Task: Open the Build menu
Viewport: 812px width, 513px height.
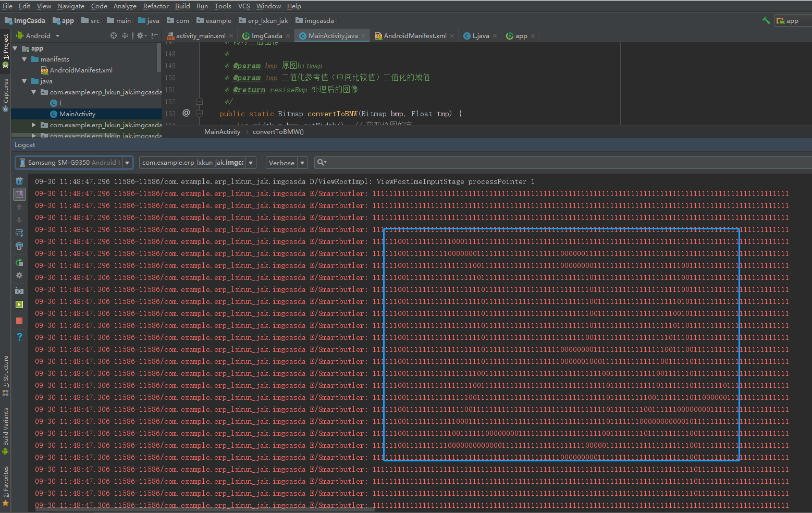Action: 182,6
